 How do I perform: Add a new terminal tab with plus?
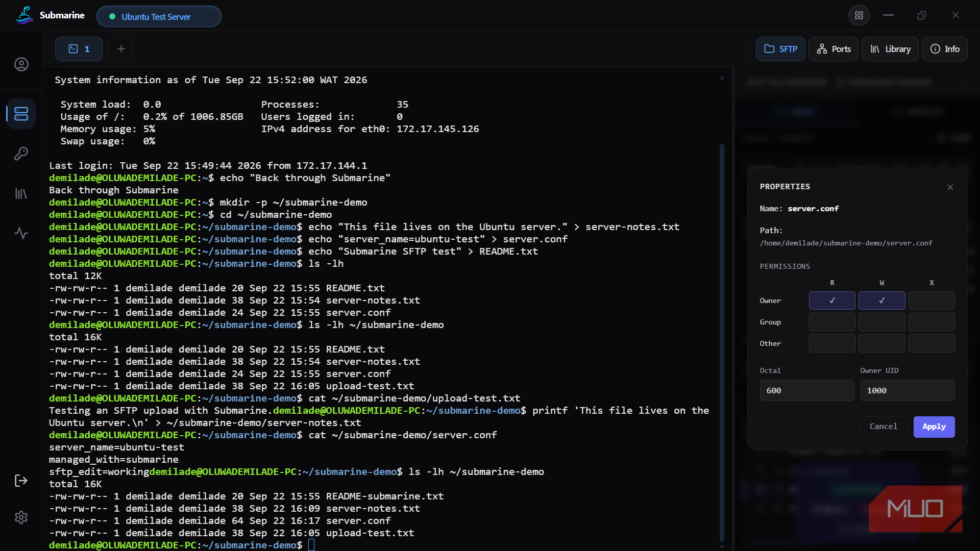121,49
